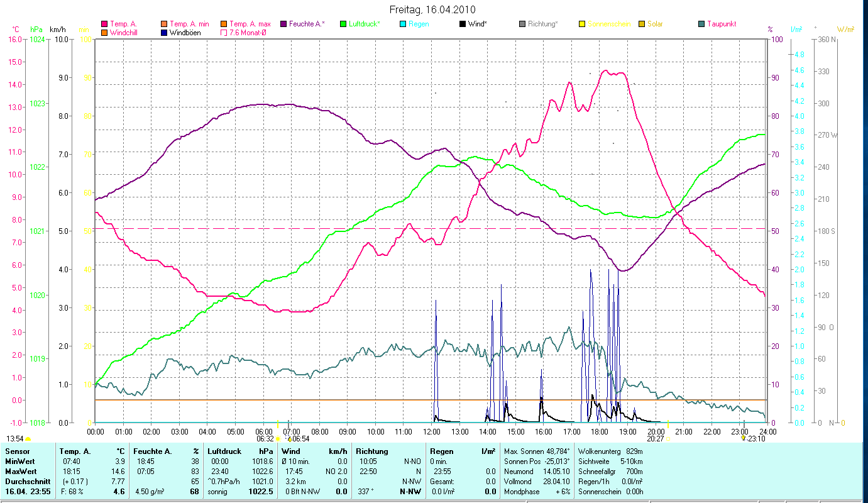Click the 16.04. 23:55 timestamp

coord(28,492)
